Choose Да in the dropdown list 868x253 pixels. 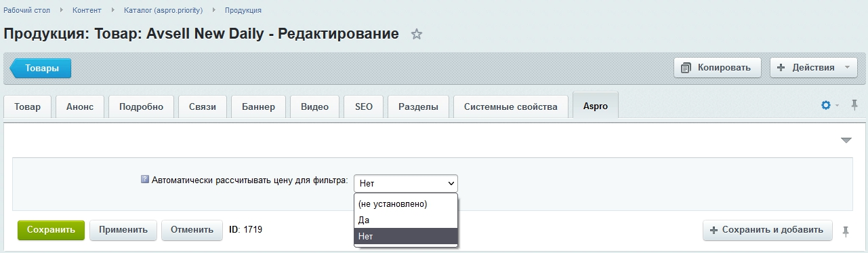pyautogui.click(x=406, y=220)
